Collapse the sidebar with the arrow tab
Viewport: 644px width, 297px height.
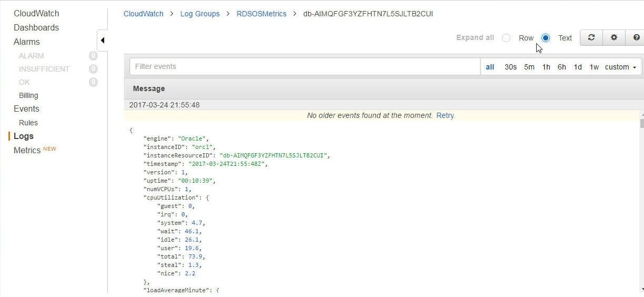tap(103, 40)
